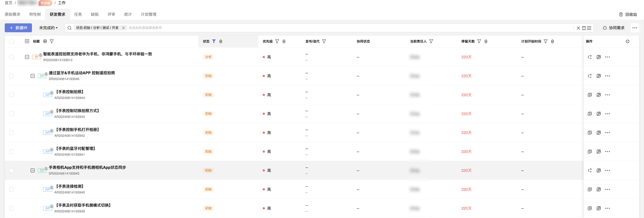Open 智能表遥控拍照支持老华为手机 requirement title
The width and height of the screenshot is (644, 218).
point(98,54)
